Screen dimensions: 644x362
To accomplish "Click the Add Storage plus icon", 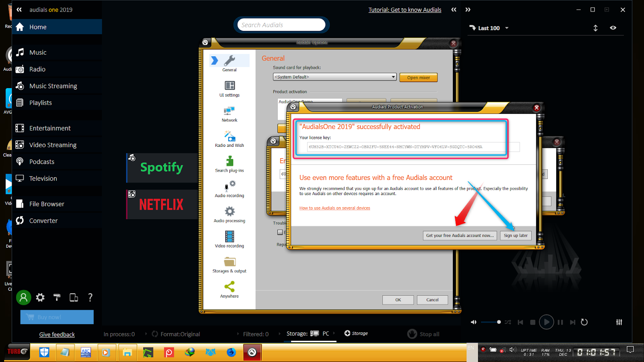I will click(x=347, y=333).
